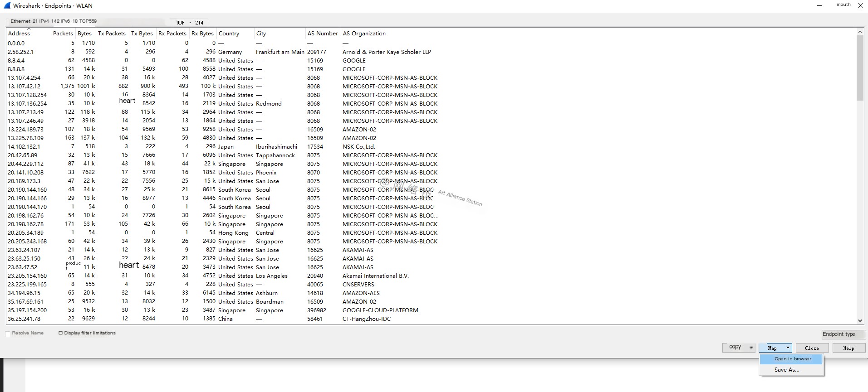
Task: Sort by Tx Packets column
Action: click(112, 34)
